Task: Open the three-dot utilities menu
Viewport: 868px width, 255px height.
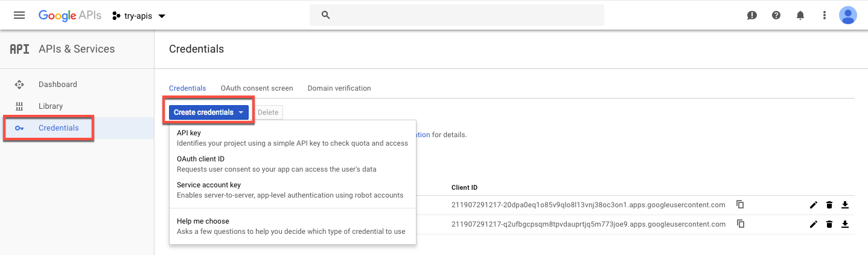Action: click(825, 16)
